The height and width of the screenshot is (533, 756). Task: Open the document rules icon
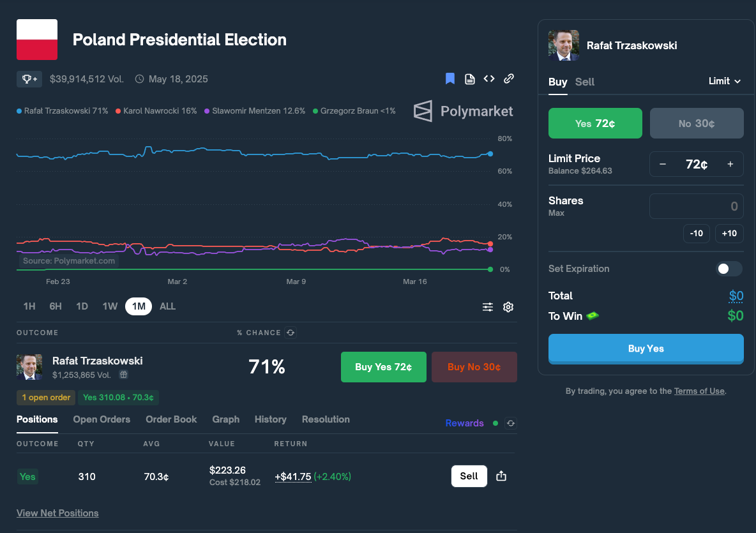tap(469, 79)
